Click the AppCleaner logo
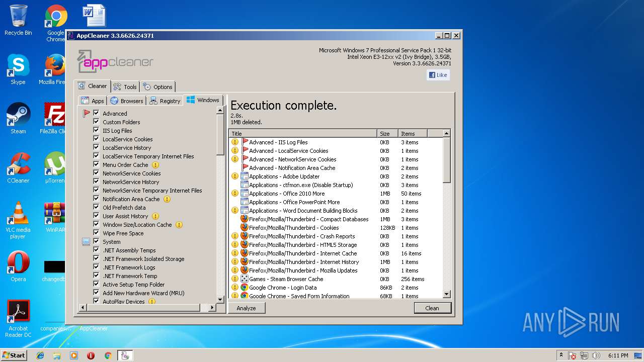The image size is (644, 362). 115,61
